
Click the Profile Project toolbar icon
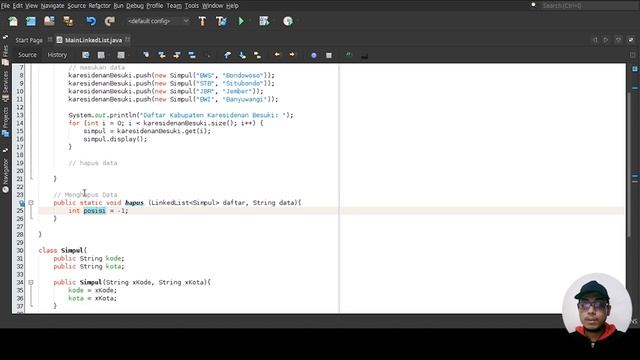coord(288,21)
